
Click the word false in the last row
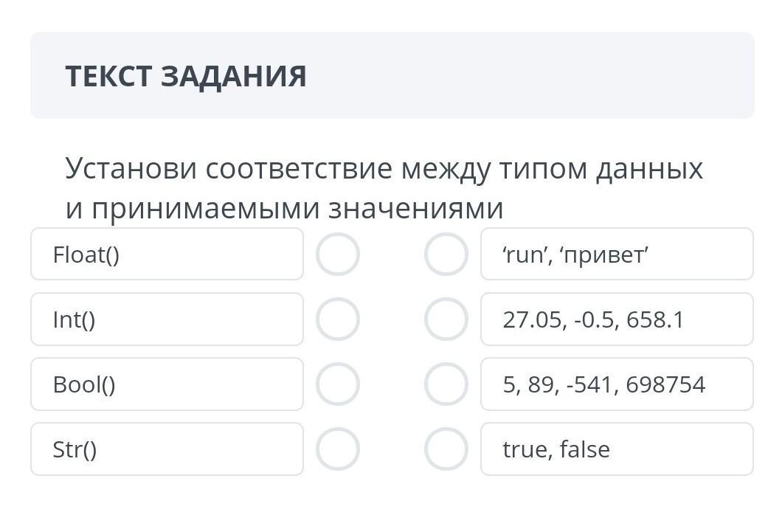click(585, 449)
